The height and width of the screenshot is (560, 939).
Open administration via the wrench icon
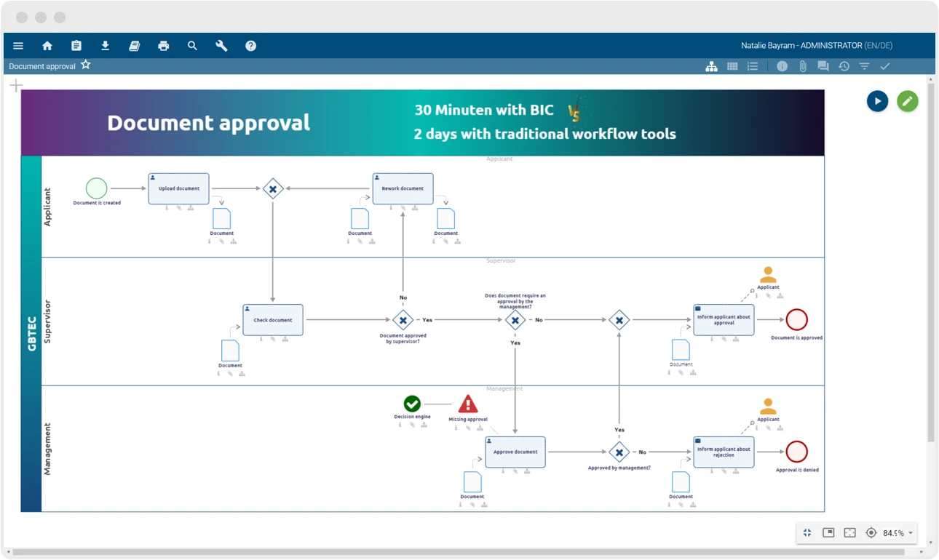point(222,46)
